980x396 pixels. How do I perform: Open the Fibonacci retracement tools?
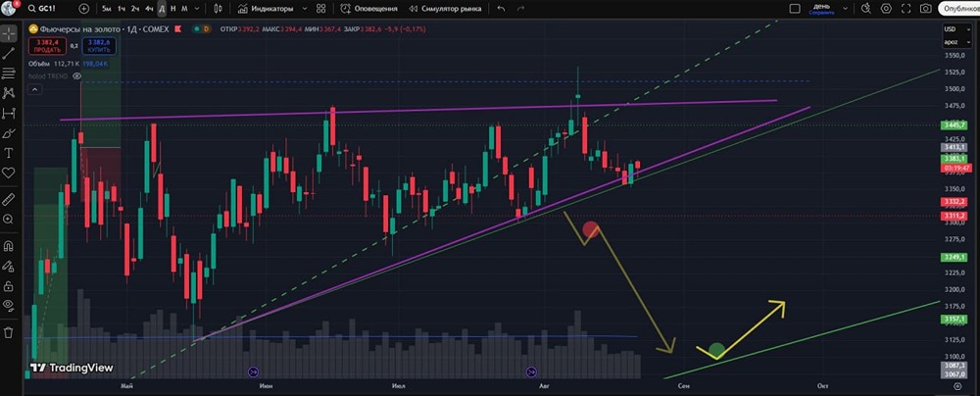(9, 74)
